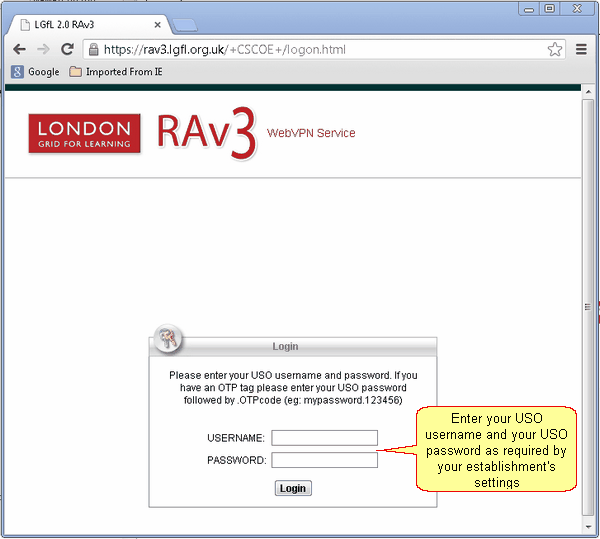Viewport: 600px width, 539px height.
Task: Close the browser window
Action: pos(577,8)
